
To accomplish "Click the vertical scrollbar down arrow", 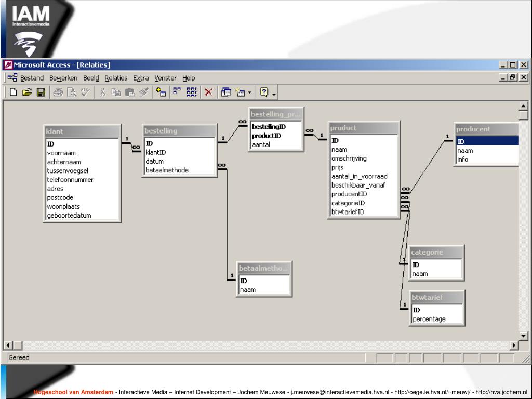I will [524, 336].
